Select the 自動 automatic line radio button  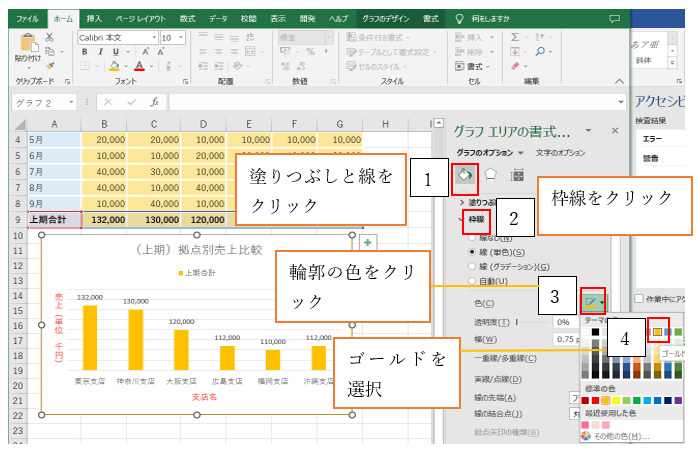[x=472, y=281]
